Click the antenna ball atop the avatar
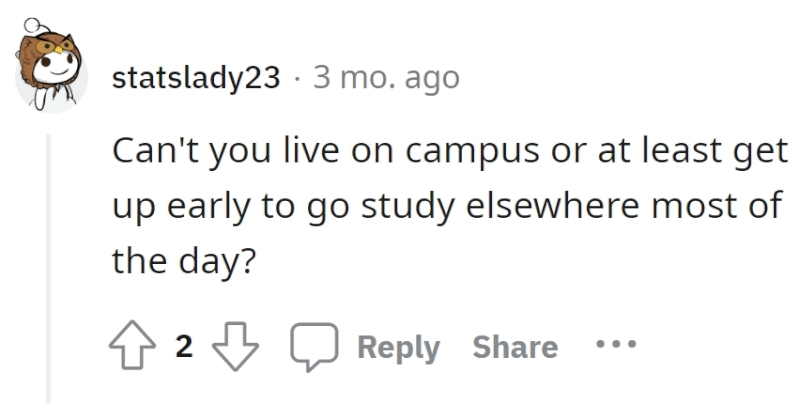 pyautogui.click(x=32, y=23)
